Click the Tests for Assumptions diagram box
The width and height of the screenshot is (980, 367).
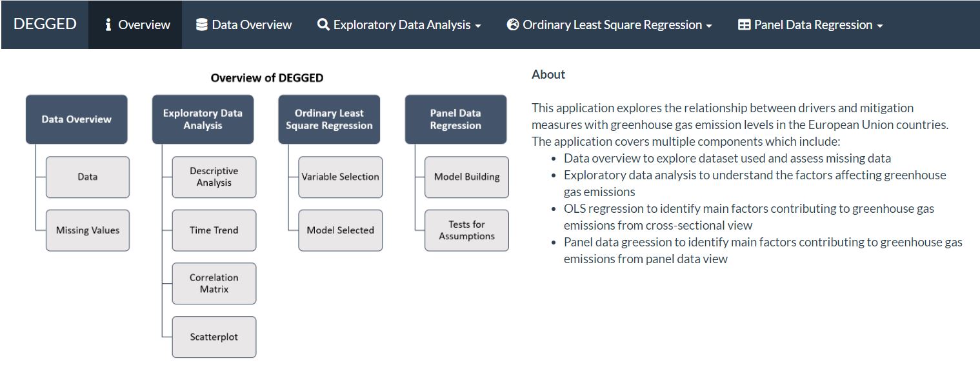(466, 230)
